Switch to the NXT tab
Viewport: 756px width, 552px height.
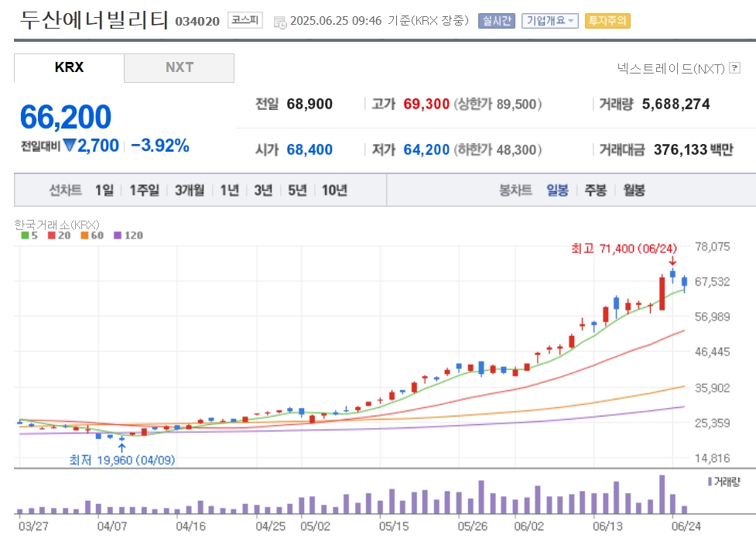180,67
